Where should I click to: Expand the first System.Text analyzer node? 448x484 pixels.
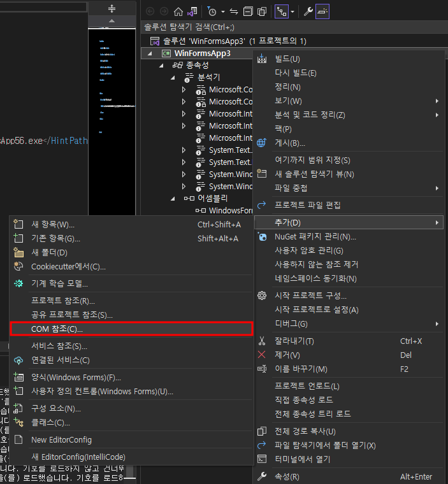(x=184, y=150)
